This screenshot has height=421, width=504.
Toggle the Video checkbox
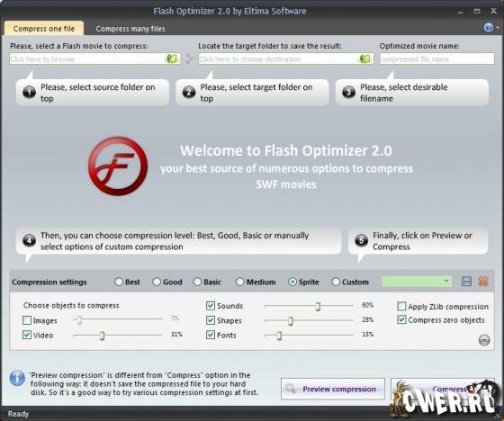(x=27, y=335)
